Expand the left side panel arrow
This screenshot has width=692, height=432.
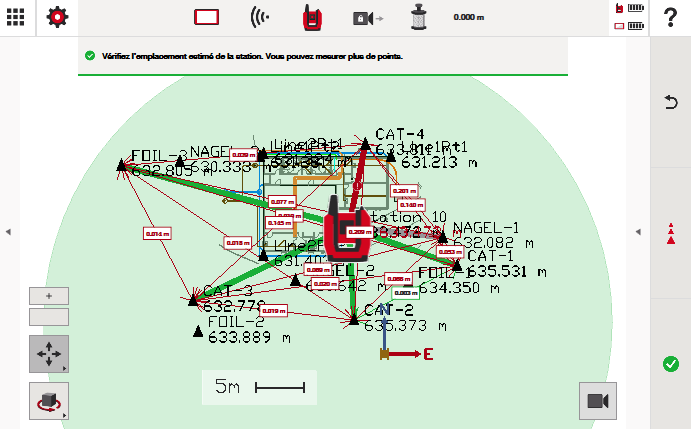pyautogui.click(x=7, y=232)
